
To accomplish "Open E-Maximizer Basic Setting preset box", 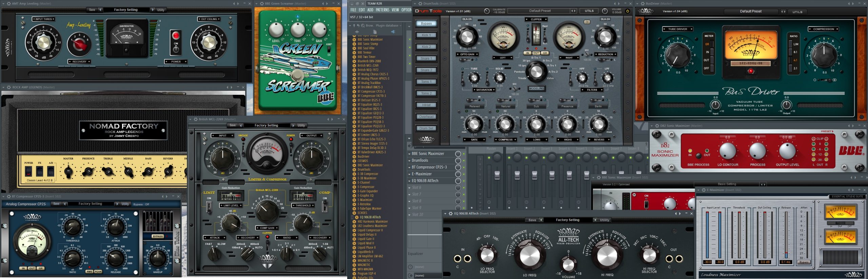I will point(727,184).
